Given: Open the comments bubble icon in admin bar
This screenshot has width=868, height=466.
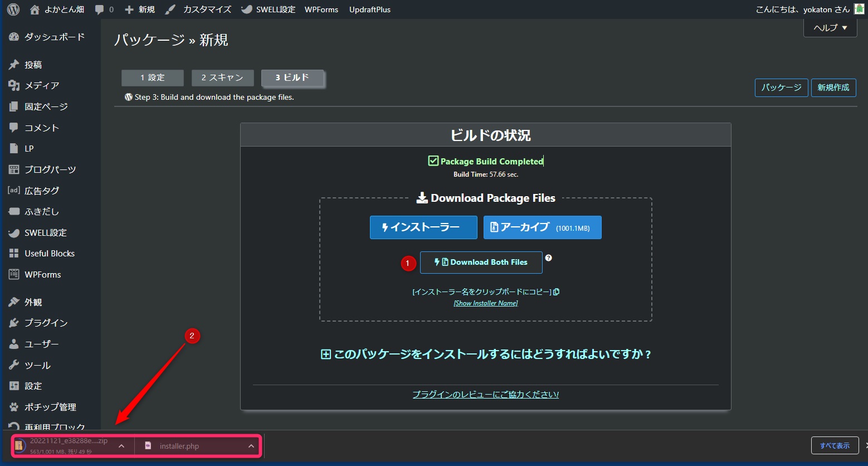Looking at the screenshot, I should point(100,9).
